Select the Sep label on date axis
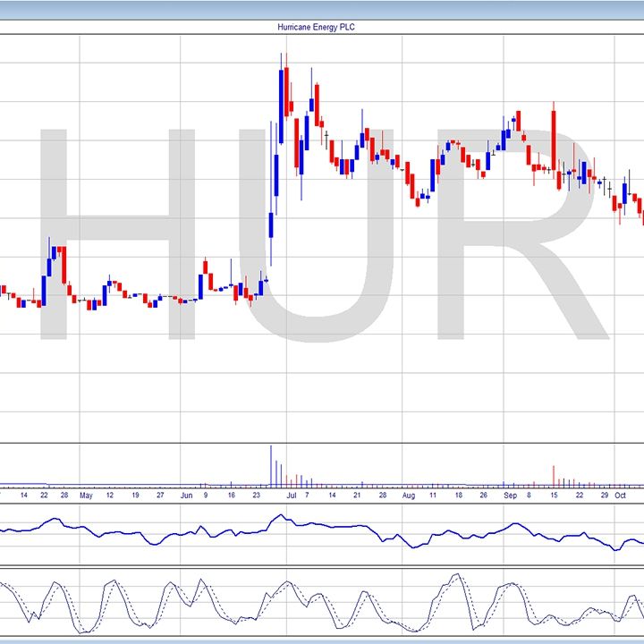The width and height of the screenshot is (644, 644). (510, 495)
